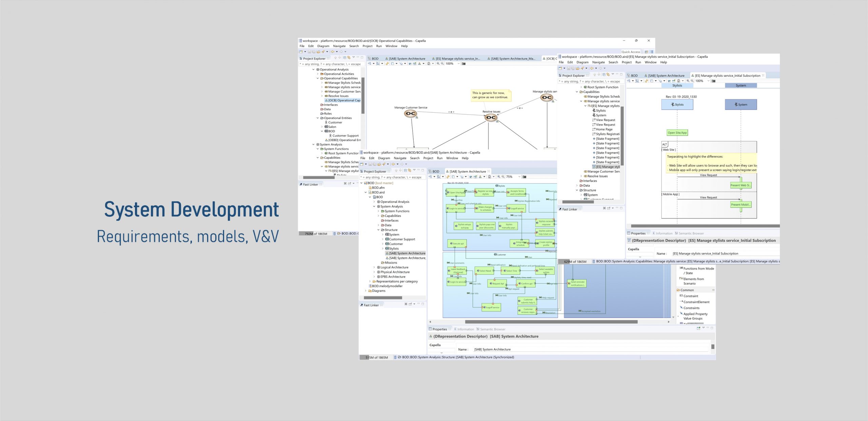Toggle Link with Editor in Manage stylists Project Explorer
The image size is (868, 421).
click(x=608, y=75)
